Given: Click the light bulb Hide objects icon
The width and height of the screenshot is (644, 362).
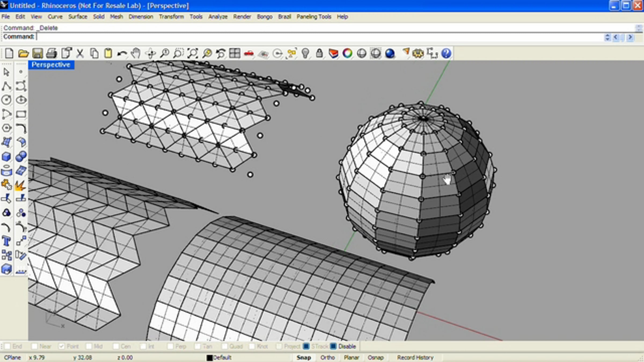Looking at the screenshot, I should click(305, 53).
